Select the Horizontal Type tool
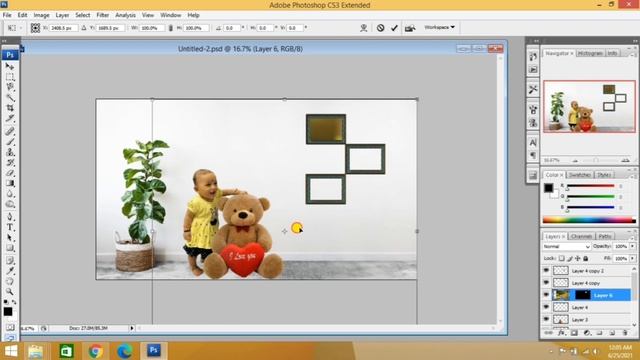Viewport: 640px width, 360px height. click(10, 227)
